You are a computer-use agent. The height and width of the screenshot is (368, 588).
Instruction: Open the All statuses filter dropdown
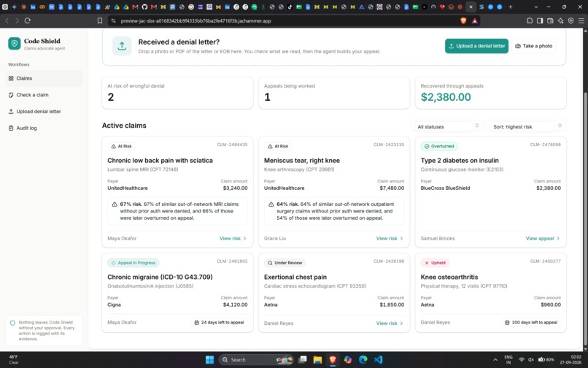[x=446, y=126]
